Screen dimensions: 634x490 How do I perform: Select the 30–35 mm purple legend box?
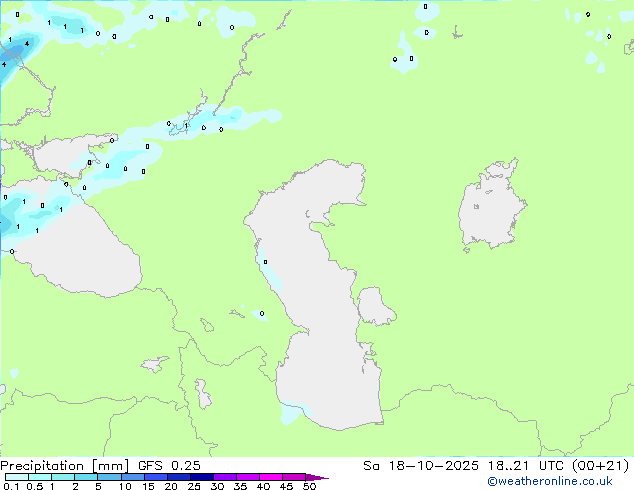(224, 477)
